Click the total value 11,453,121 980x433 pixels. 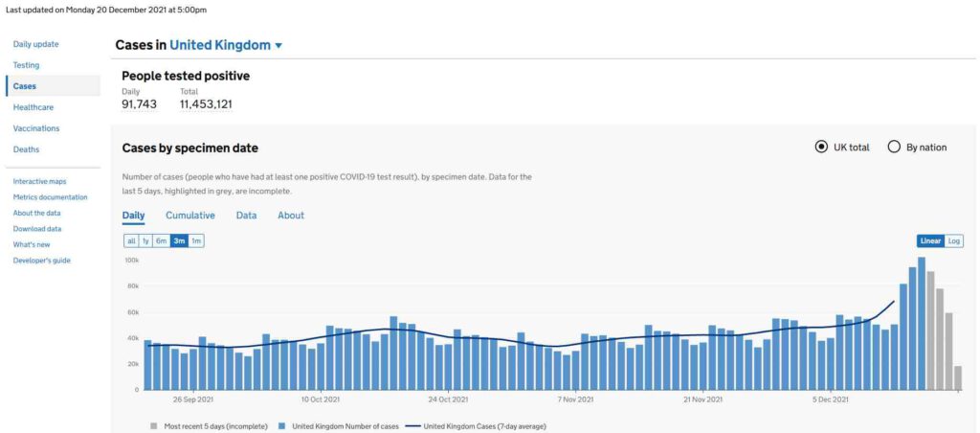tap(206, 104)
